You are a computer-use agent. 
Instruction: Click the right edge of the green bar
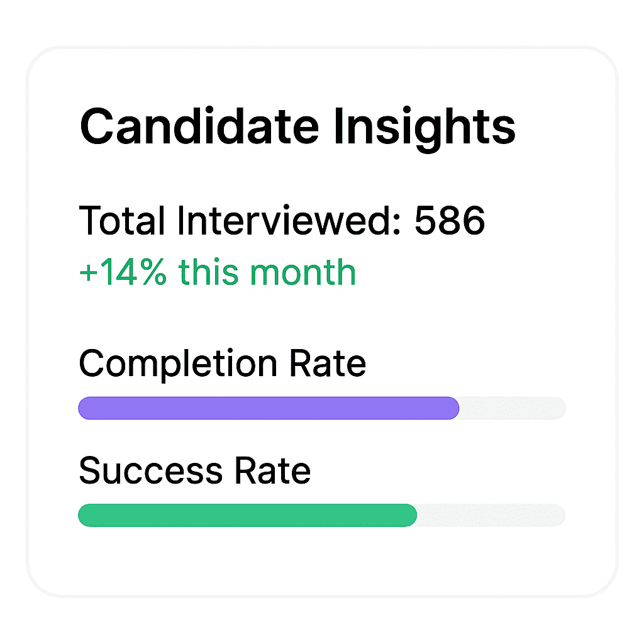414,515
